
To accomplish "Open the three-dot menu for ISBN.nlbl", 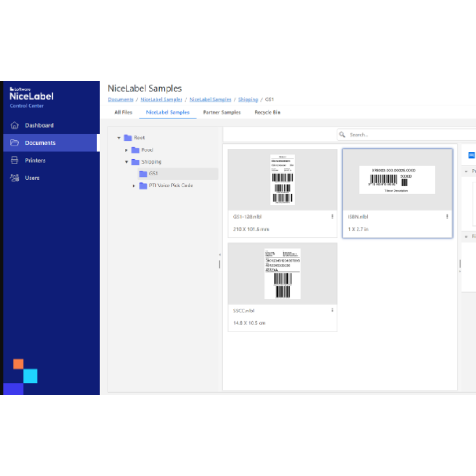I will point(447,216).
